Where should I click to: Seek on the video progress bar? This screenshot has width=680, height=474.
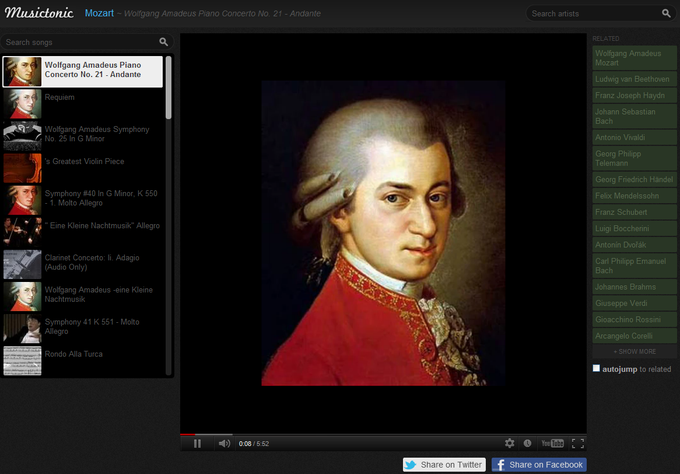383,434
